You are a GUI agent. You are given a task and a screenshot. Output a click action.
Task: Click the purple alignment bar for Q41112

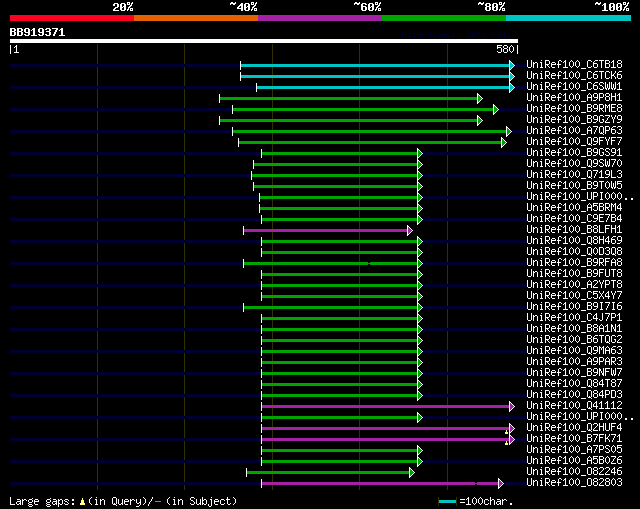click(386, 407)
